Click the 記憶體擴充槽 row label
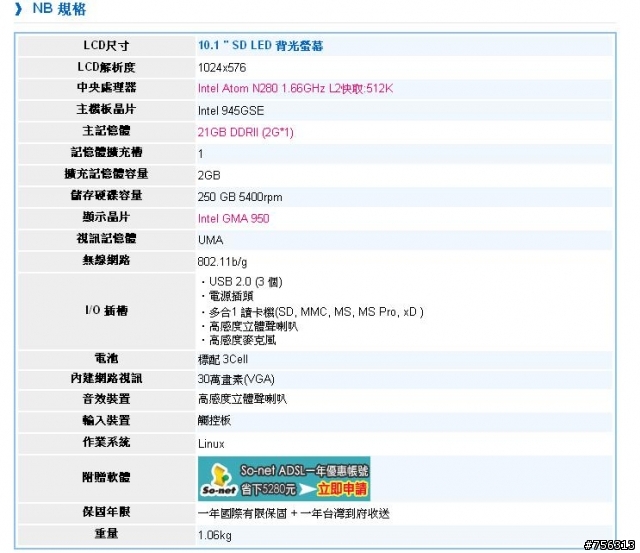 click(107, 152)
